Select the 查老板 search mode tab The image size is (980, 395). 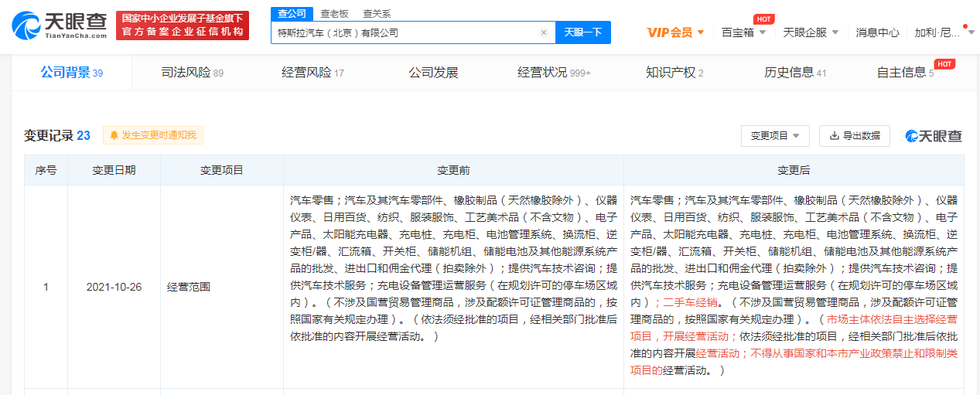[334, 13]
